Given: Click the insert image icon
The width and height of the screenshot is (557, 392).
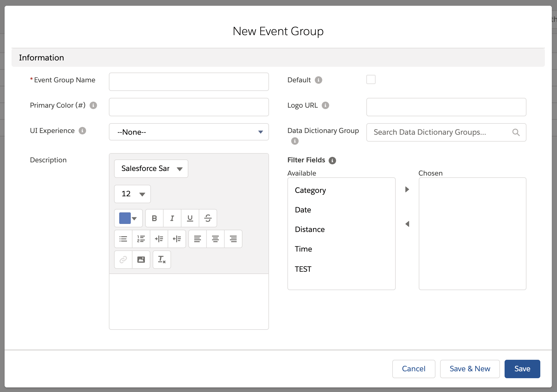Looking at the screenshot, I should click(x=141, y=260).
